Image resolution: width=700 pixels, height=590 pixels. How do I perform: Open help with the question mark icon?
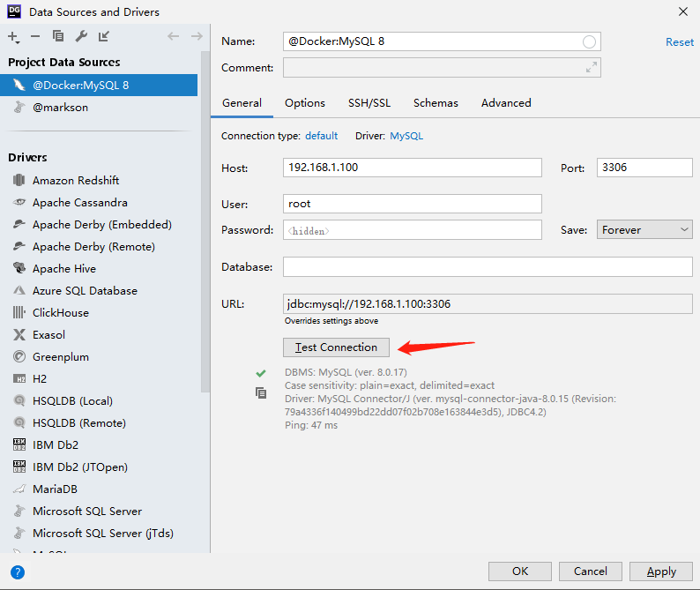pyautogui.click(x=17, y=571)
